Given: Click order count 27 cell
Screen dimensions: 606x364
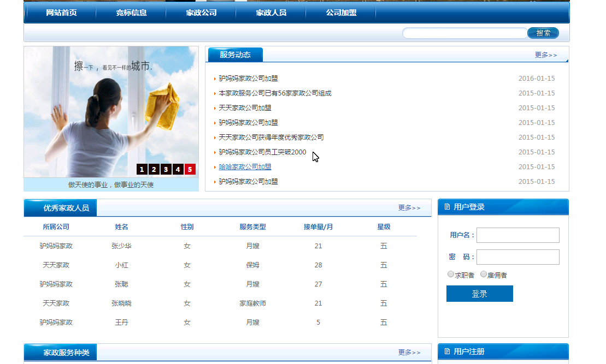Looking at the screenshot, I should [x=318, y=284].
